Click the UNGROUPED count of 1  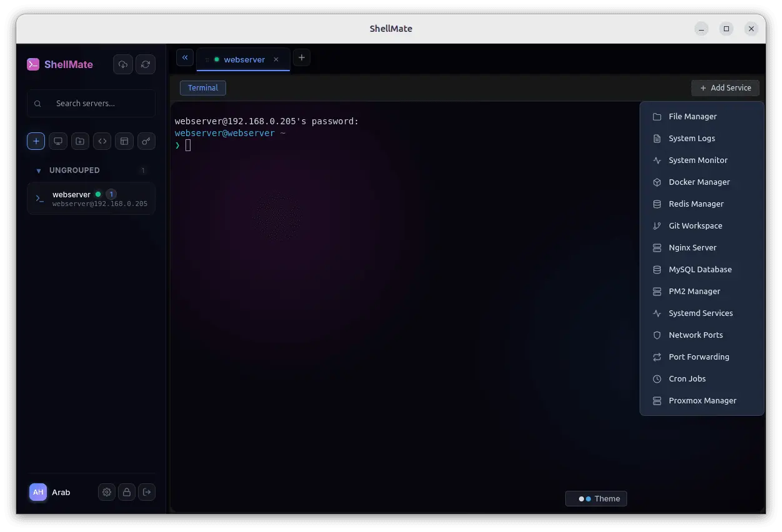(x=143, y=170)
